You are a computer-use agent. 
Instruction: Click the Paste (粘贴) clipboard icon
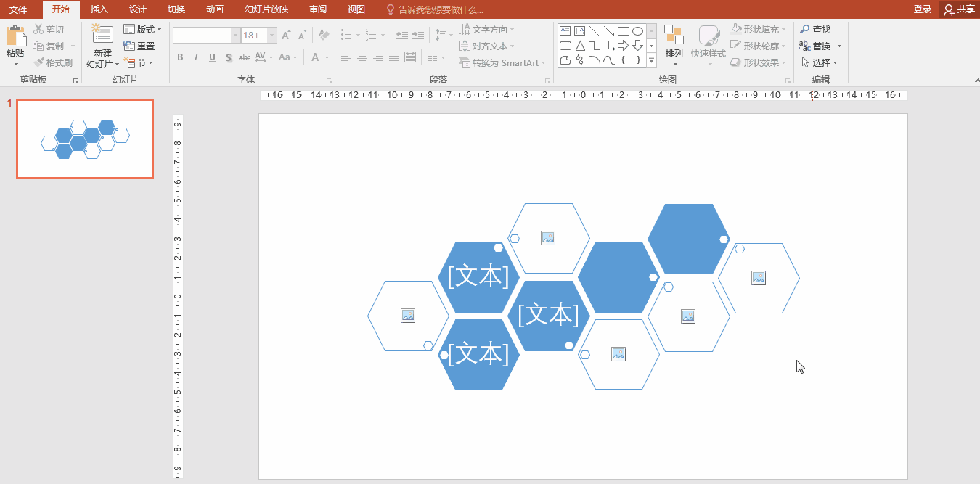15,36
